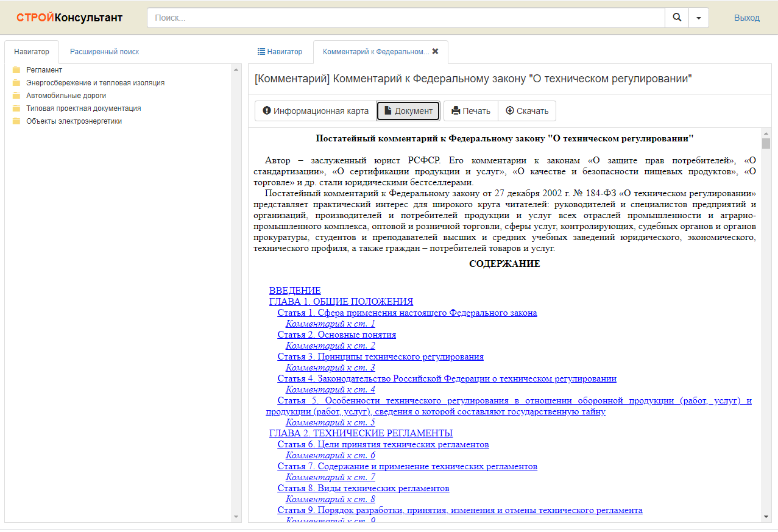Click folder icon beside Объекты электроэнергетики
This screenshot has width=778, height=532.
[x=16, y=121]
